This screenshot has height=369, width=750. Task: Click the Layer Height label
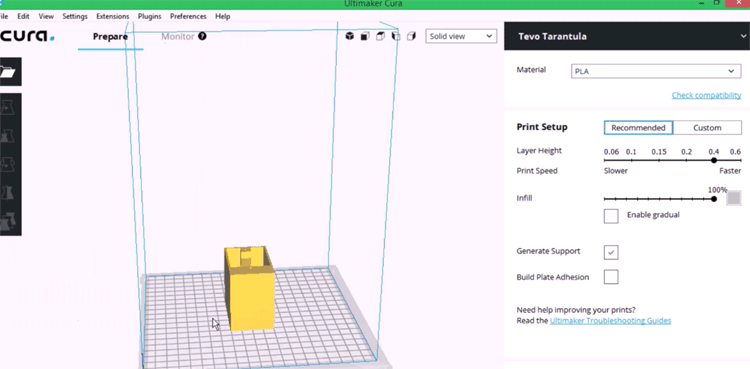(x=539, y=151)
